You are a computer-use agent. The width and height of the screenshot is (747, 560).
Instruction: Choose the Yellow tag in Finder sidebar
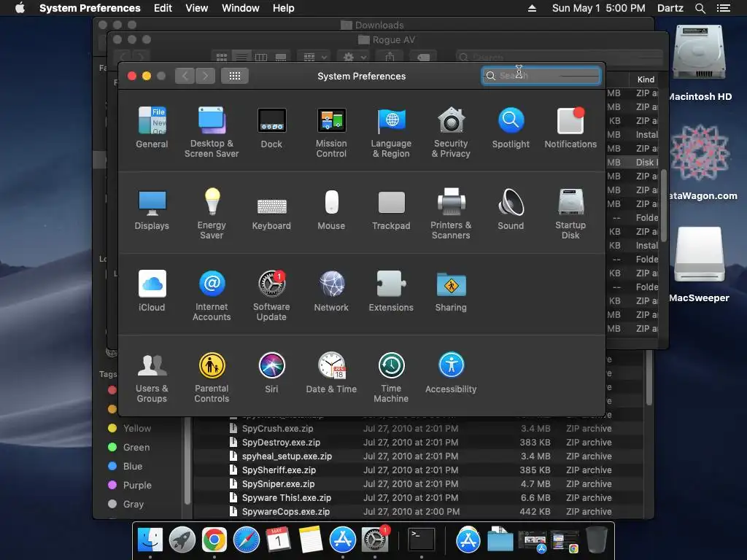pos(130,428)
